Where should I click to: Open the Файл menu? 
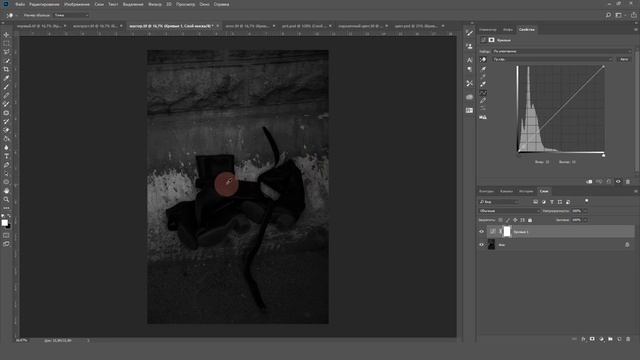pos(20,4)
